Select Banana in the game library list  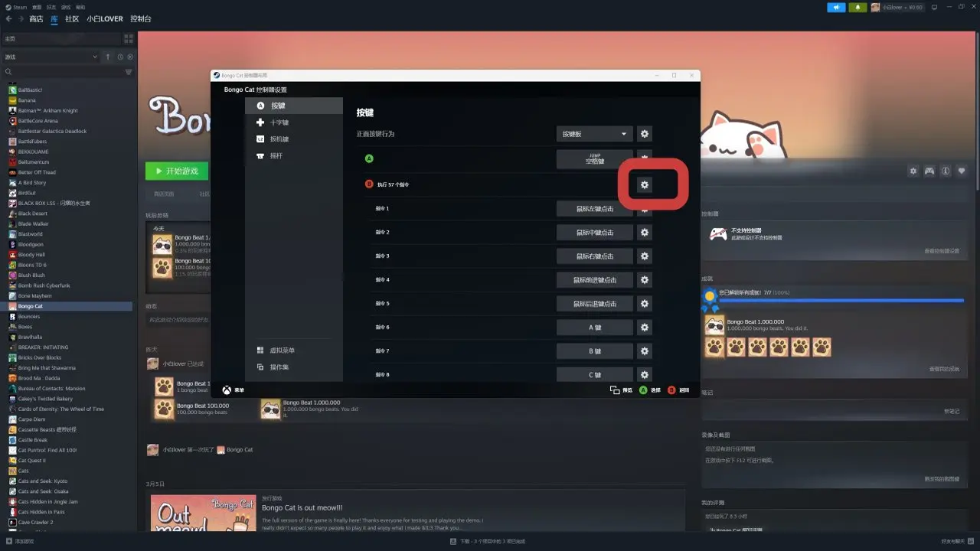point(27,100)
